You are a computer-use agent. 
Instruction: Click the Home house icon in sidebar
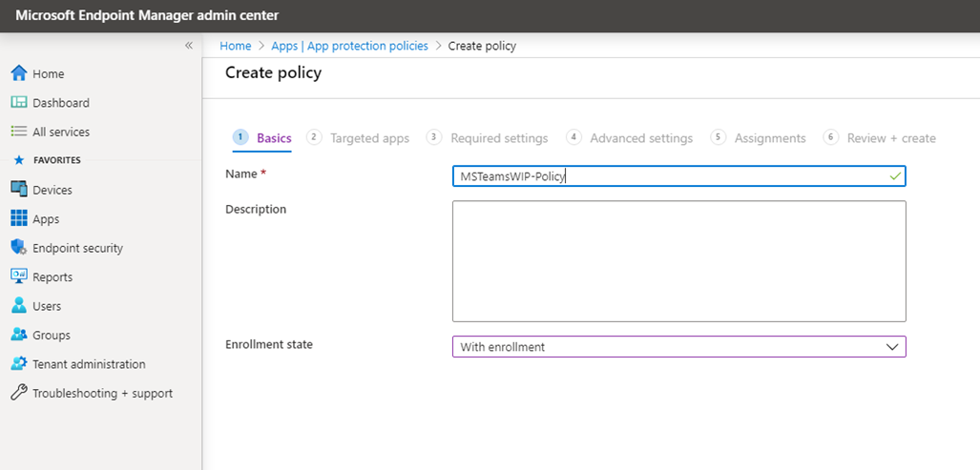(x=19, y=73)
